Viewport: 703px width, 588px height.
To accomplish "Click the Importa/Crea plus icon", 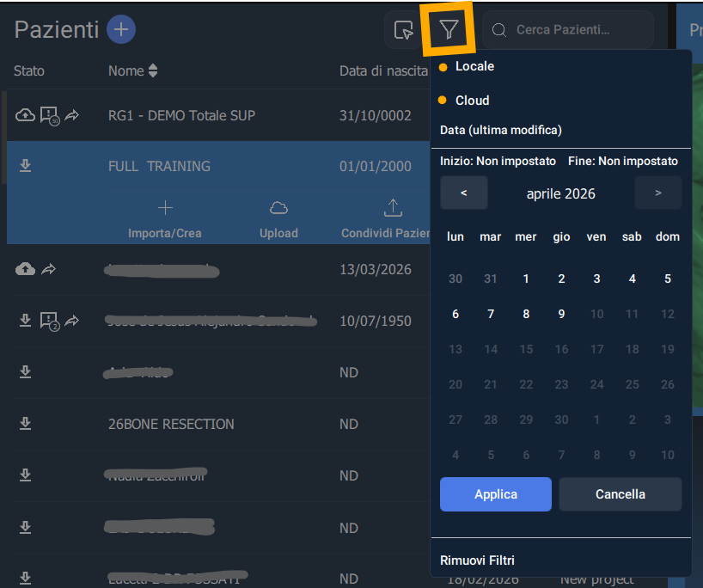I will point(165,208).
